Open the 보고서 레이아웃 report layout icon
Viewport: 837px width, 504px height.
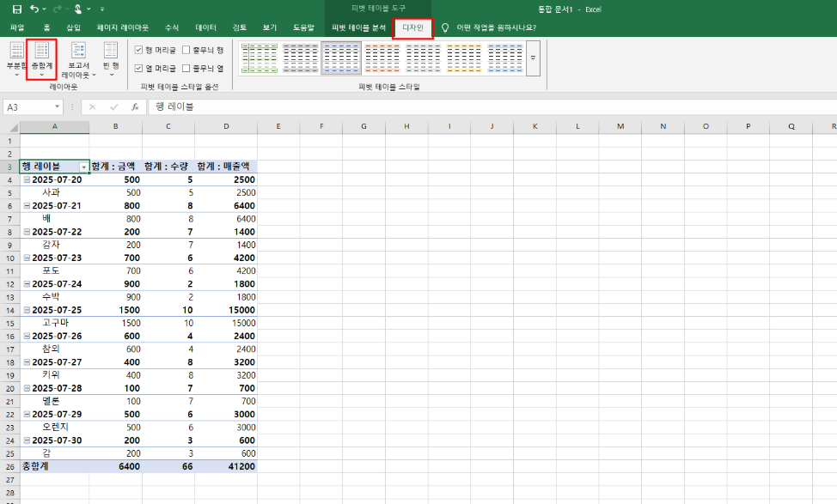pos(78,58)
